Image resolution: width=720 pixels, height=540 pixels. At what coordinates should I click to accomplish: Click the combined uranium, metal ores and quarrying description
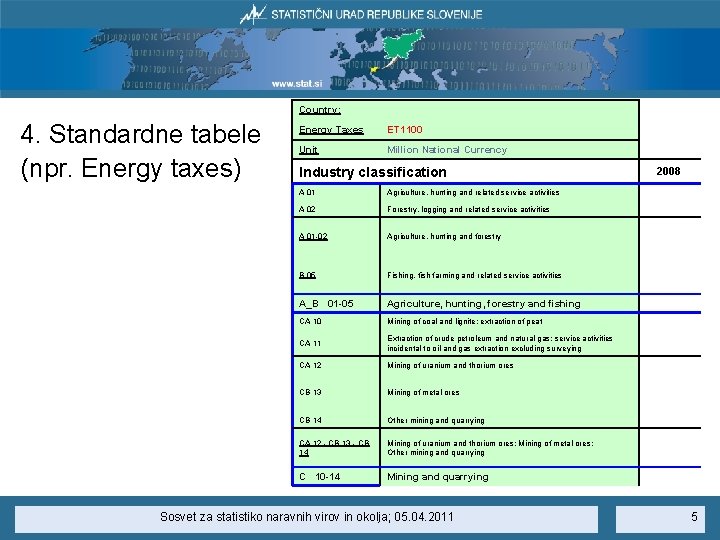click(x=490, y=448)
